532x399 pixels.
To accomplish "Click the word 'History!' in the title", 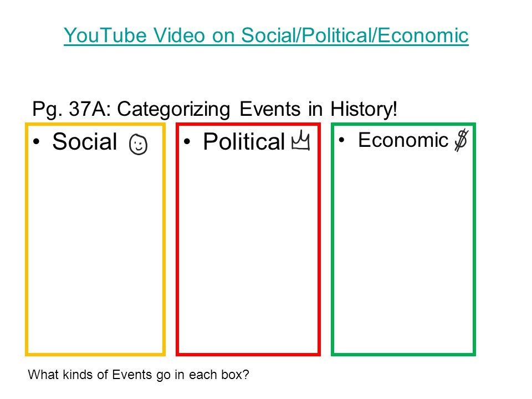I will tap(364, 109).
